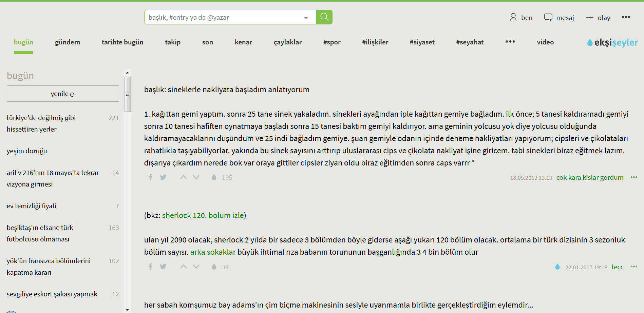
Task: Click the droplet icon beside tecc's entry
Action: coord(557,267)
